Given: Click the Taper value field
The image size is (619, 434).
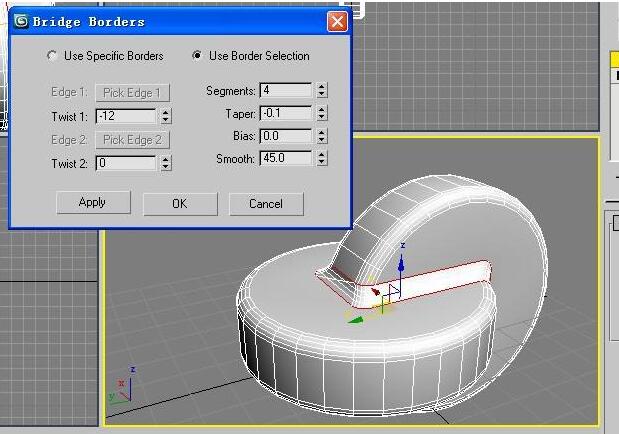Looking at the screenshot, I should (x=286, y=113).
